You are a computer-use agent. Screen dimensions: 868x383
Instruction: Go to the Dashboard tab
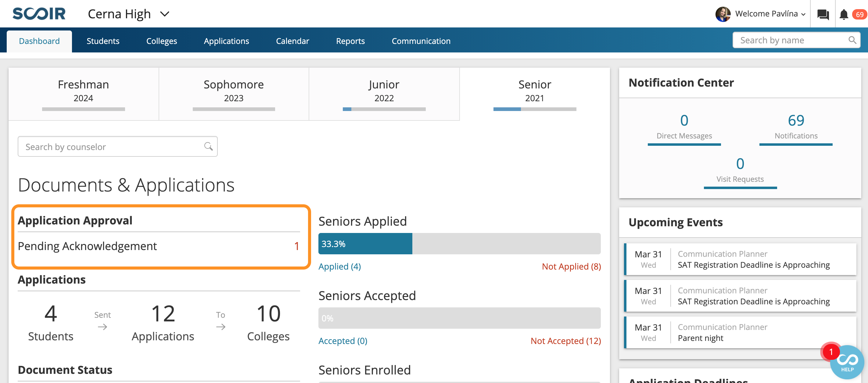(39, 41)
